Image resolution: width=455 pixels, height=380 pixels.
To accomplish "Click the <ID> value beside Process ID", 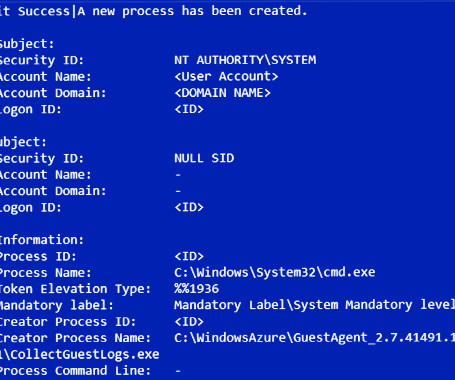I will (189, 256).
